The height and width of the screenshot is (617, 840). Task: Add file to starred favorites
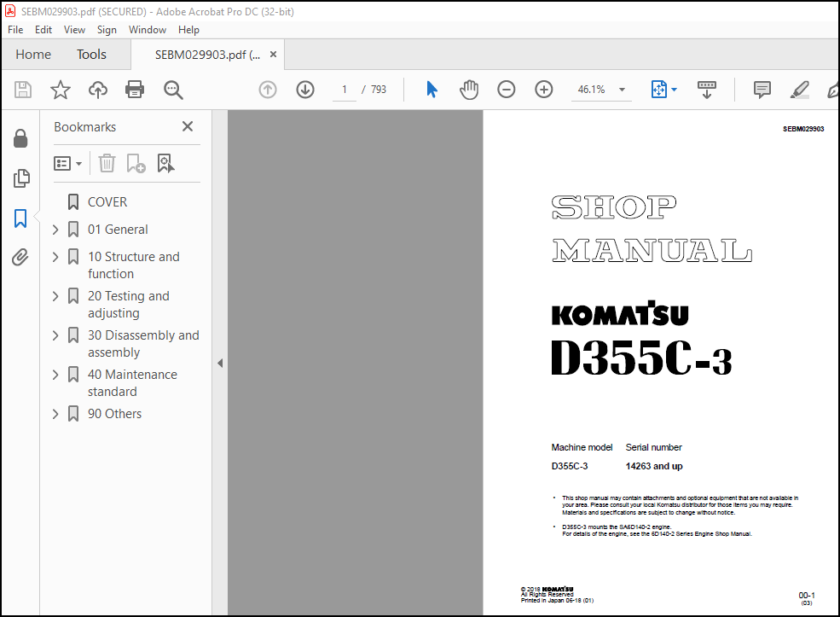60,90
